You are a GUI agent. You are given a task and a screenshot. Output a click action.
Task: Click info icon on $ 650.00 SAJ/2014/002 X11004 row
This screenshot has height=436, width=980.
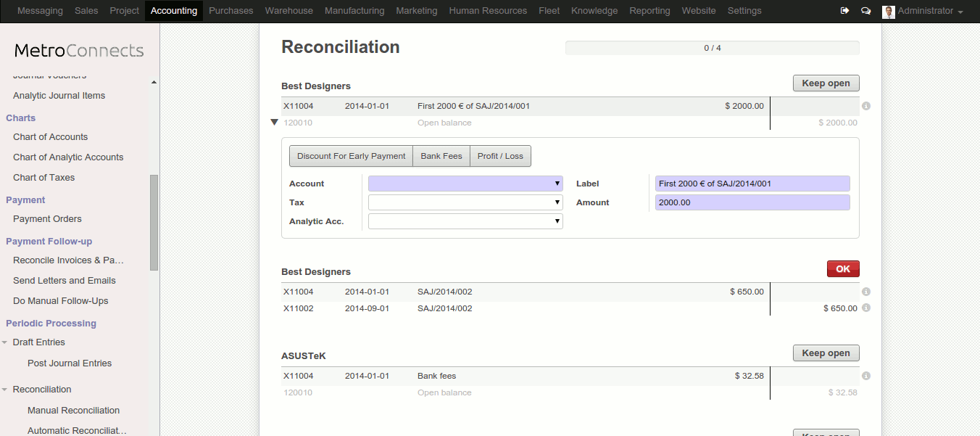tap(866, 292)
